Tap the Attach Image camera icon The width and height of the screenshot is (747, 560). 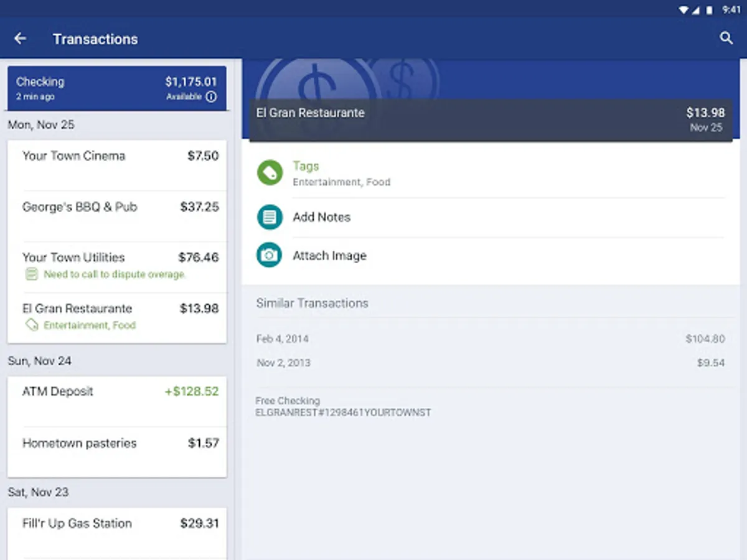point(270,255)
